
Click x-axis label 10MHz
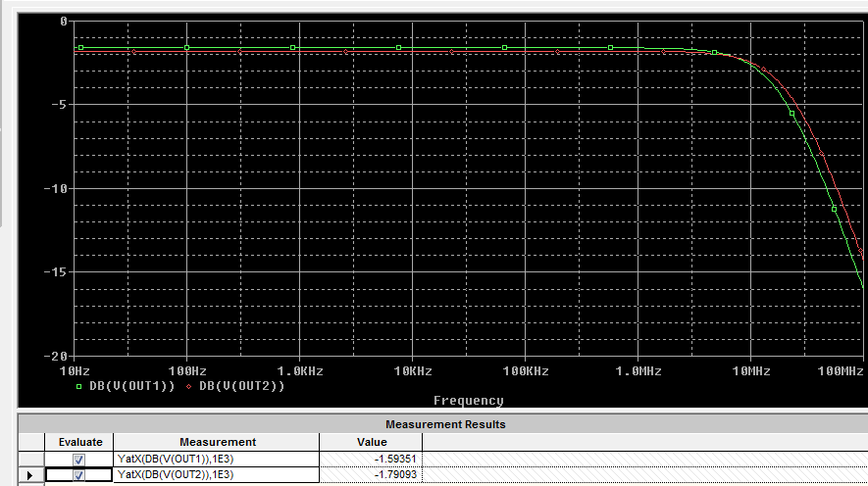(x=751, y=371)
